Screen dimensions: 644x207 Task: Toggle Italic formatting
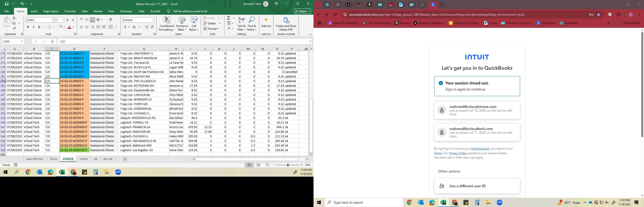[34, 27]
